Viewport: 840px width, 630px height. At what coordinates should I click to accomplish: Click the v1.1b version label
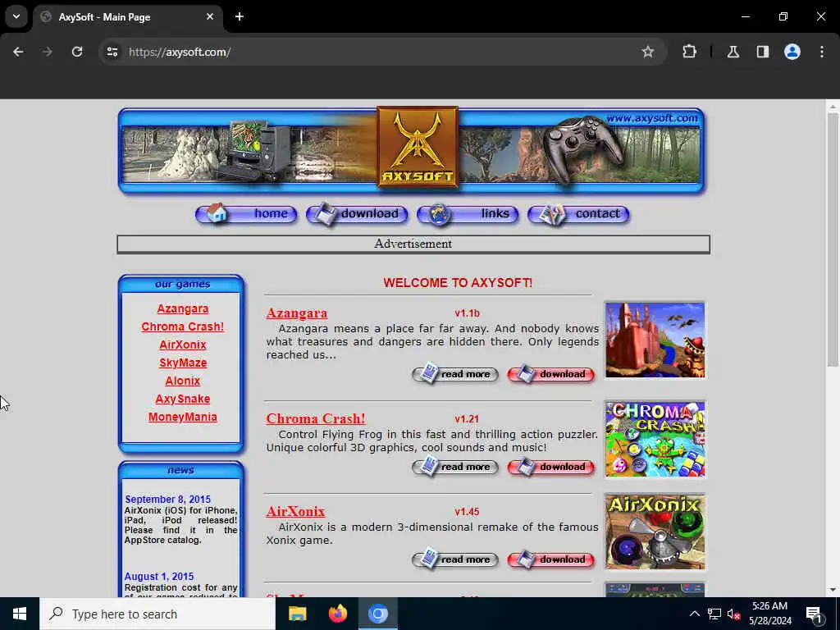tap(467, 313)
